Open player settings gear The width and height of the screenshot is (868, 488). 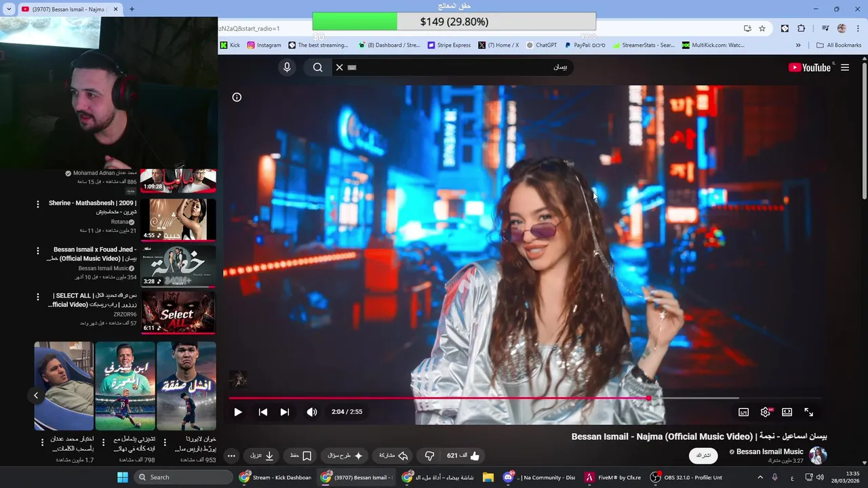pos(766,412)
